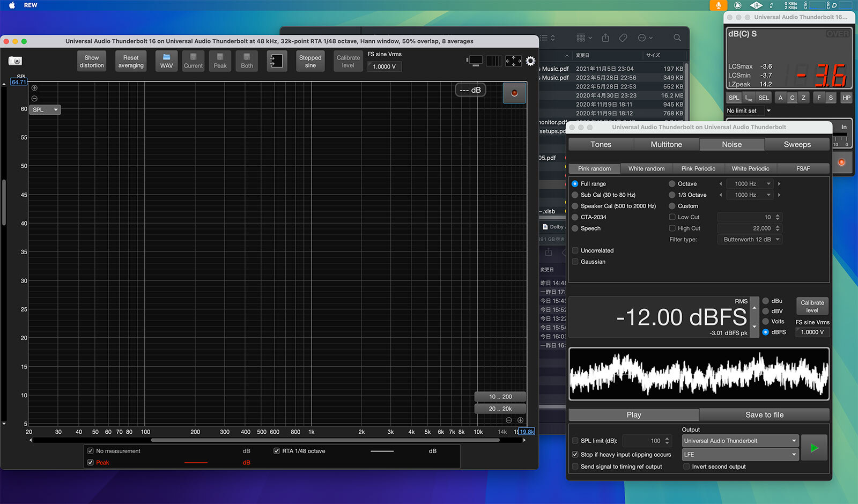Next octave band arrow beside Octave 1000 Hz
This screenshot has width=858, height=504.
[x=779, y=184]
